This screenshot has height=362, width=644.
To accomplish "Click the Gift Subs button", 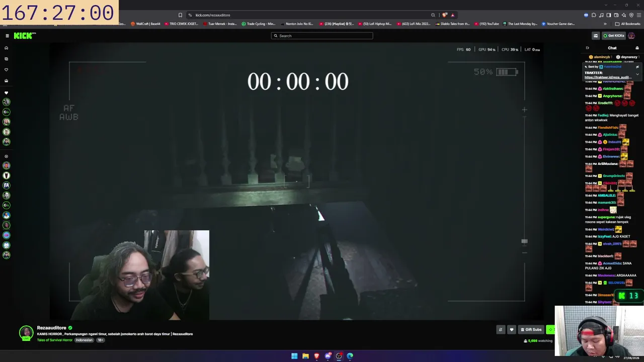I will point(531,330).
